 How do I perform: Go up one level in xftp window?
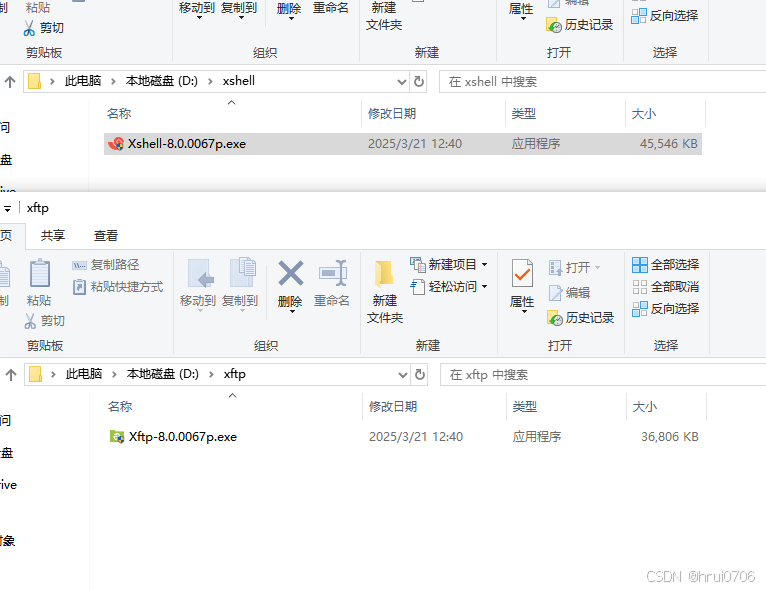point(11,375)
